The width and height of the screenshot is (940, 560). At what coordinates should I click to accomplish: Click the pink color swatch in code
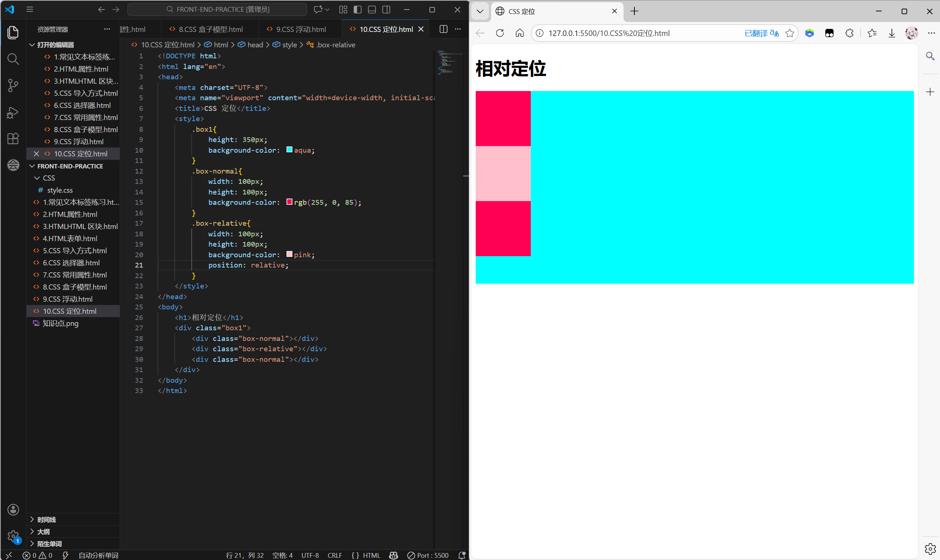pos(289,254)
